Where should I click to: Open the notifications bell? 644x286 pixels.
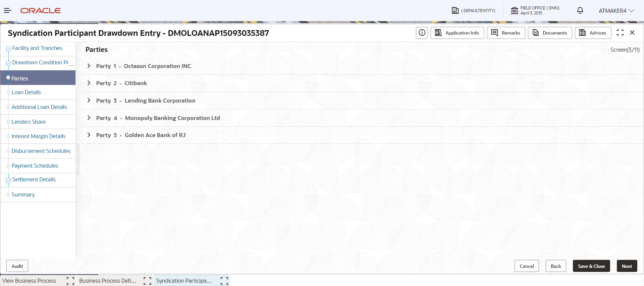pos(580,10)
